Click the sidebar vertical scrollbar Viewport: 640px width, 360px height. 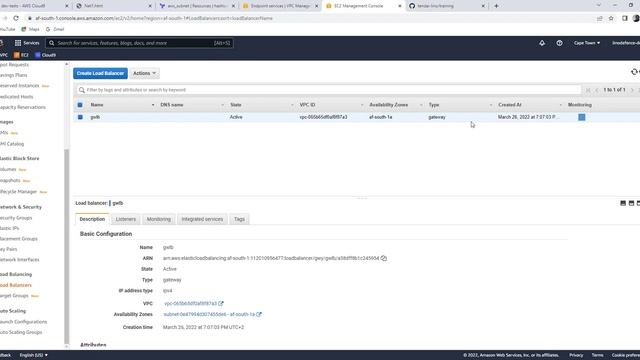[67, 247]
